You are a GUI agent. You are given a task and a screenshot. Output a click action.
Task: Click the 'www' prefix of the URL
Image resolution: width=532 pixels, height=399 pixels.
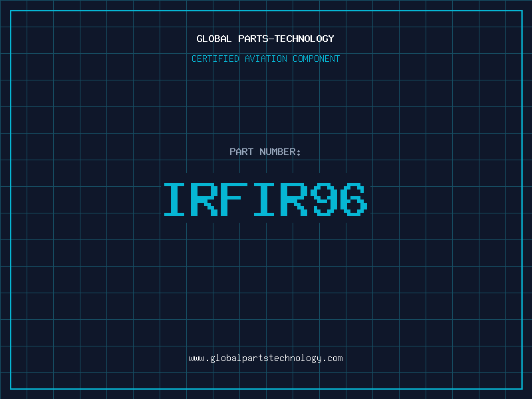(196, 358)
